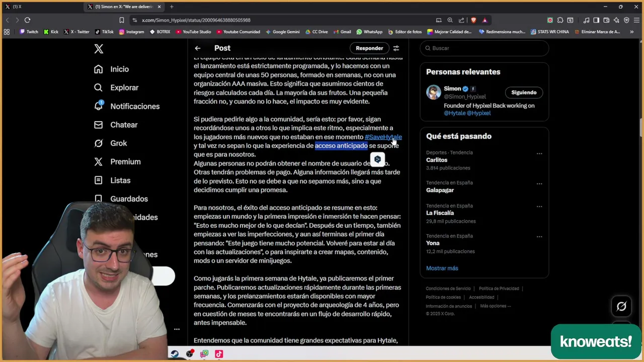
Task: Expand Más opciones footer menu
Action: 495,306
